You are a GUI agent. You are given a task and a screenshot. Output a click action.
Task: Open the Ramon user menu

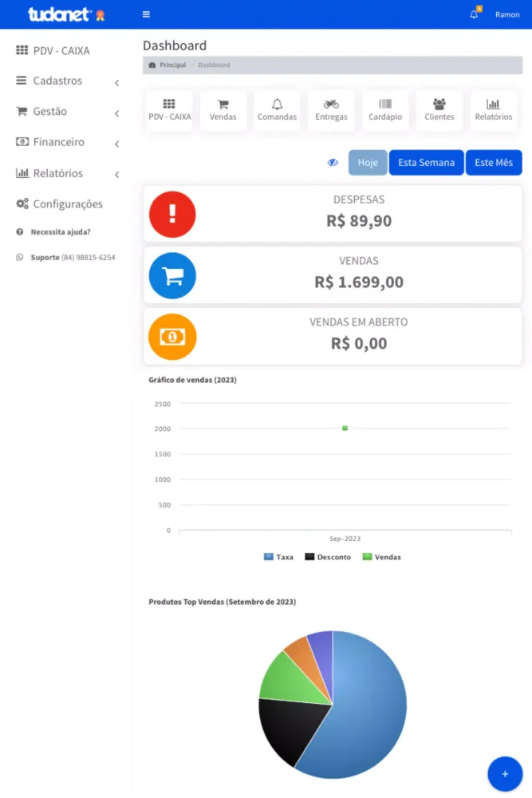[x=507, y=14]
